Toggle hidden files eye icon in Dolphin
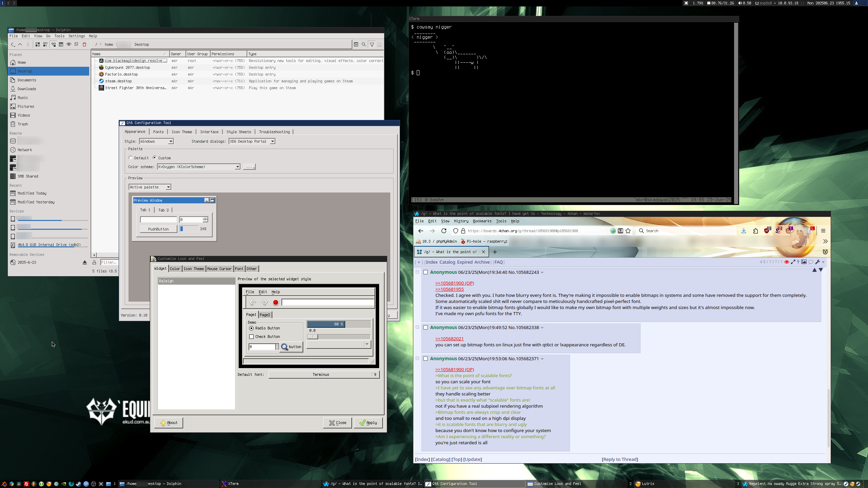 (69, 44)
